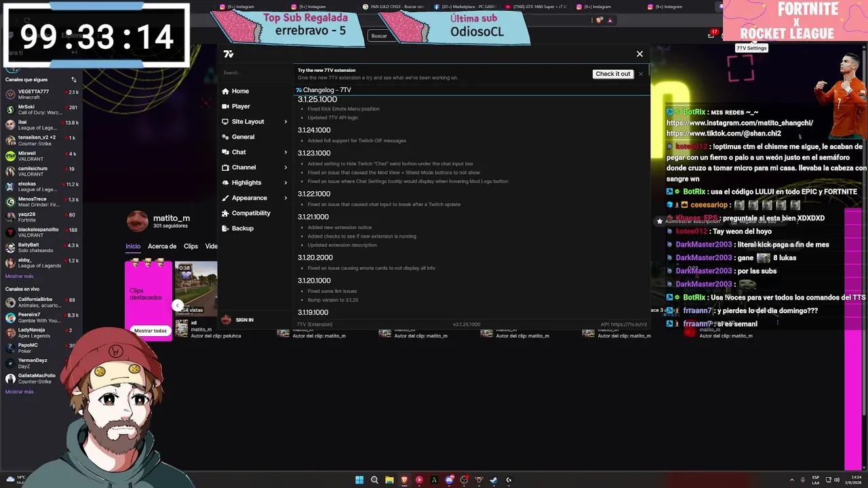This screenshot has width=868, height=488.
Task: Click the 7TV logo in settings header
Action: (x=229, y=54)
